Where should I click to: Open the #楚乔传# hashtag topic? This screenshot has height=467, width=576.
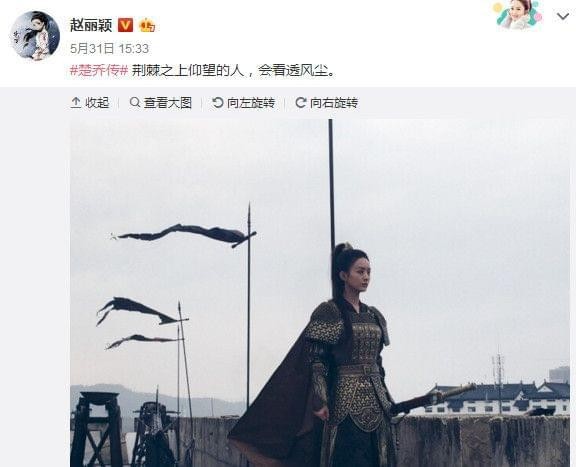point(99,71)
